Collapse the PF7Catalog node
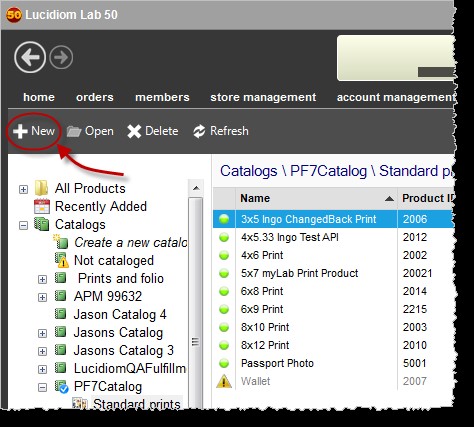 42,387
